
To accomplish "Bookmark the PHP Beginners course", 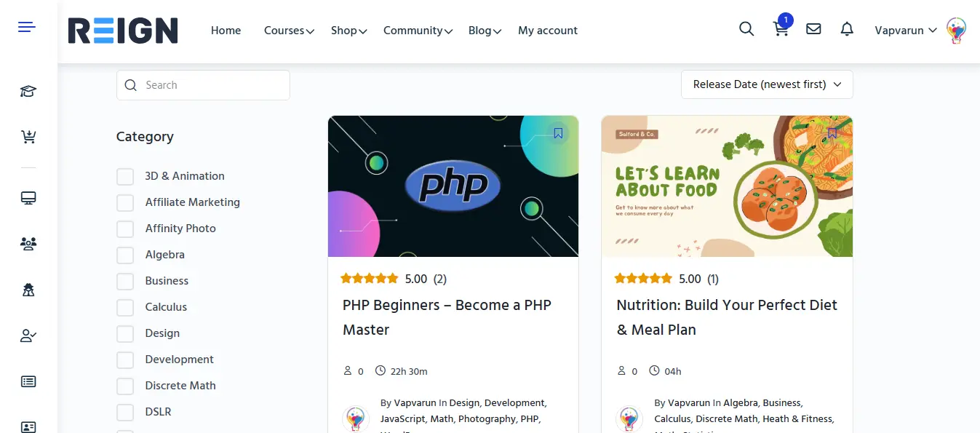I will click(558, 133).
